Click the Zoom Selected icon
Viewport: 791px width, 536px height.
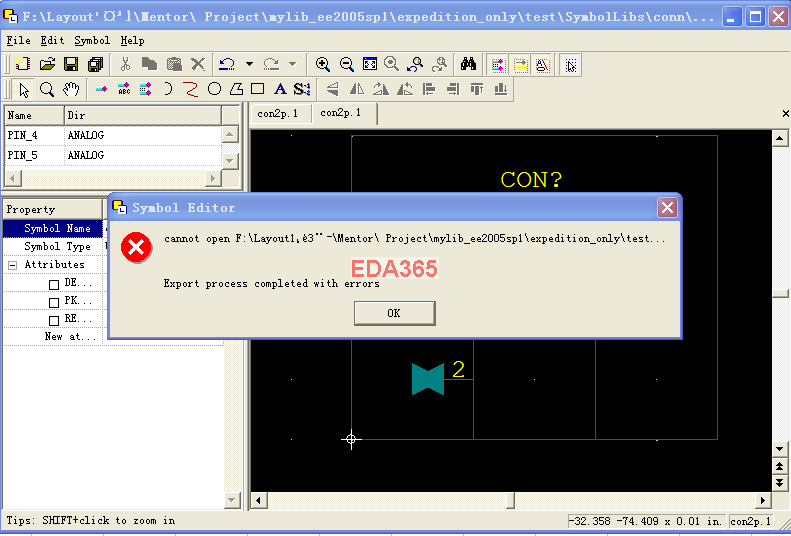tap(391, 64)
